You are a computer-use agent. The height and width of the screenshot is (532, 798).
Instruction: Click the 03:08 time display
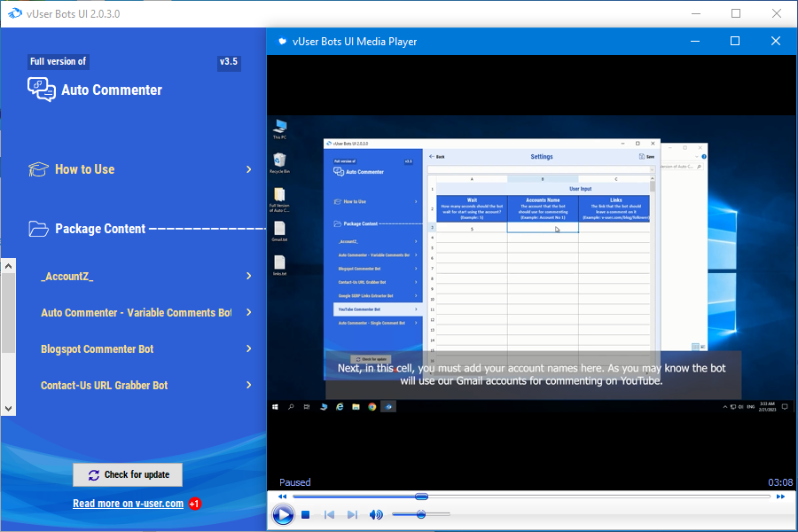(780, 482)
